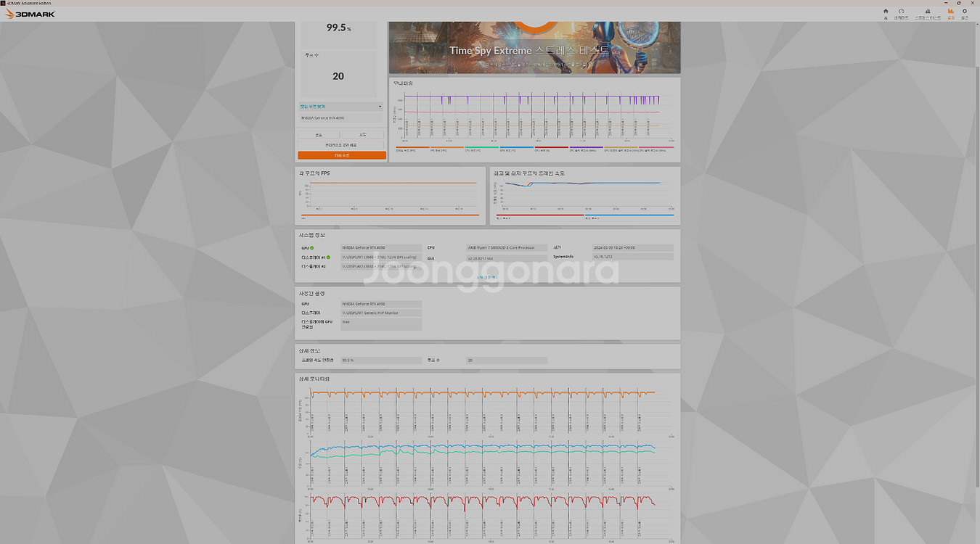Click the show details link in system info
The width and height of the screenshot is (980, 544).
click(486, 277)
